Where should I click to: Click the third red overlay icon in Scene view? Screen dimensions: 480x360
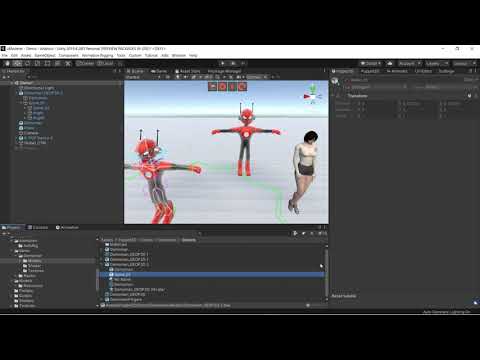pos(232,87)
